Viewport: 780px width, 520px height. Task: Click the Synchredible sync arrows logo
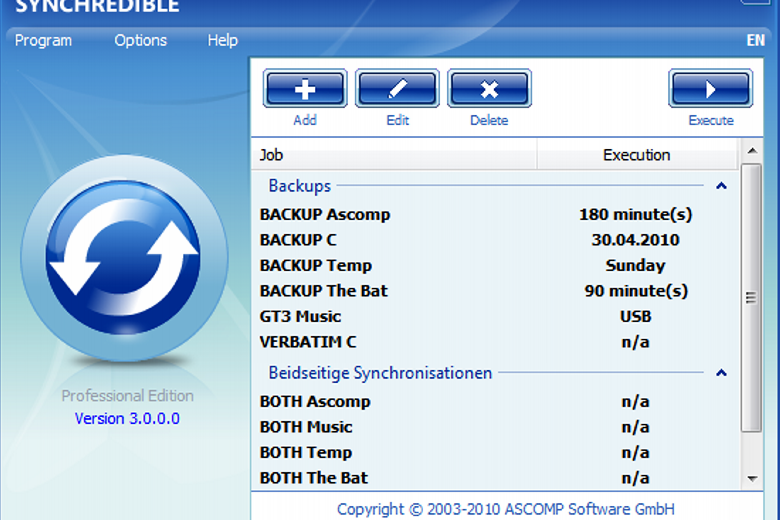point(124,258)
